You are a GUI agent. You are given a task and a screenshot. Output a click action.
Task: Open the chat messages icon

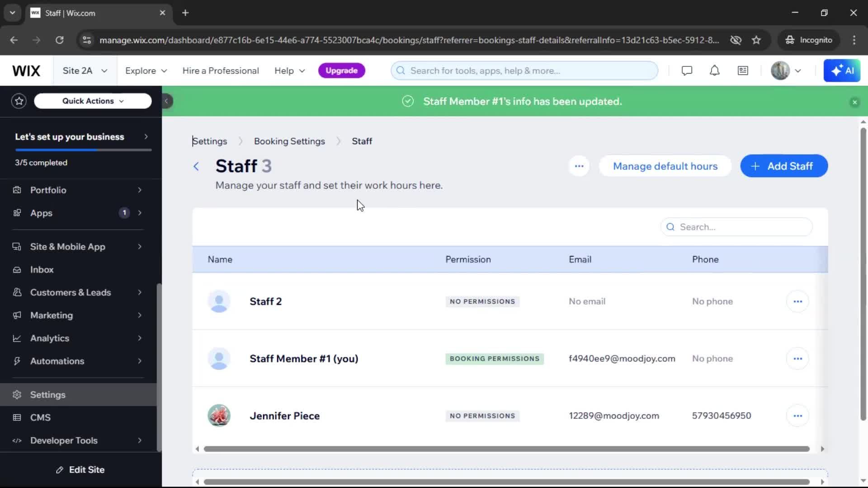[687, 71]
